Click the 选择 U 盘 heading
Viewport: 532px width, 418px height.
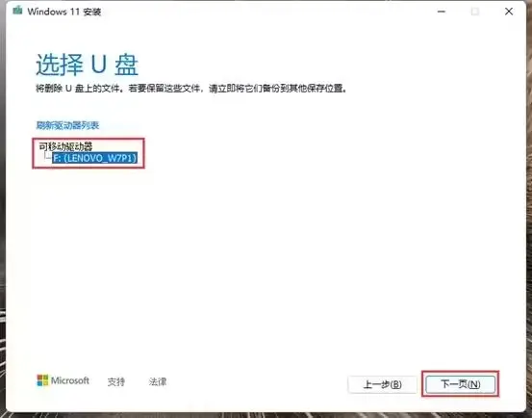[88, 65]
